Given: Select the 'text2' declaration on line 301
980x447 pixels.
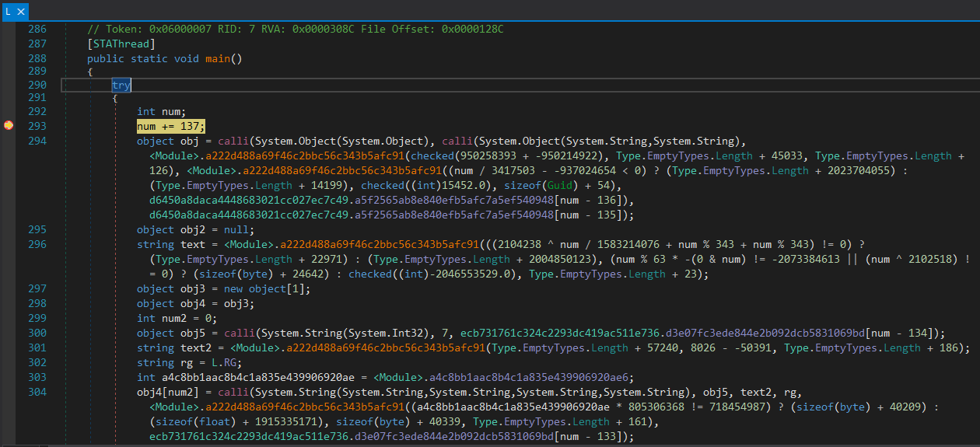Looking at the screenshot, I should pos(194,347).
